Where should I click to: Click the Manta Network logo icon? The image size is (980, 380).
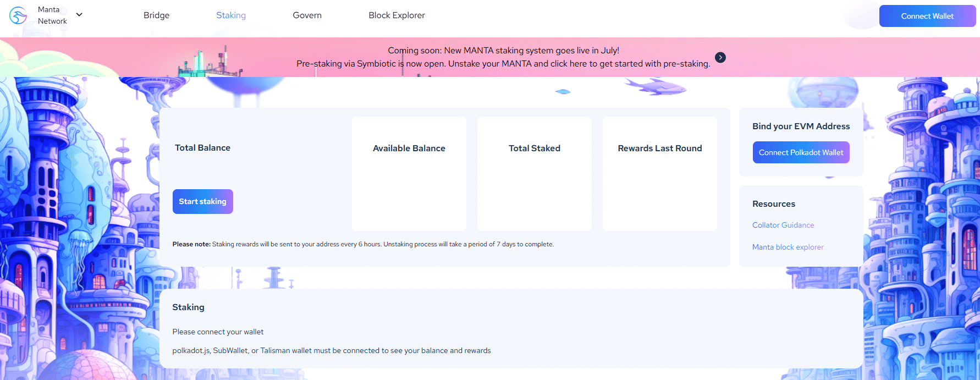pos(18,15)
